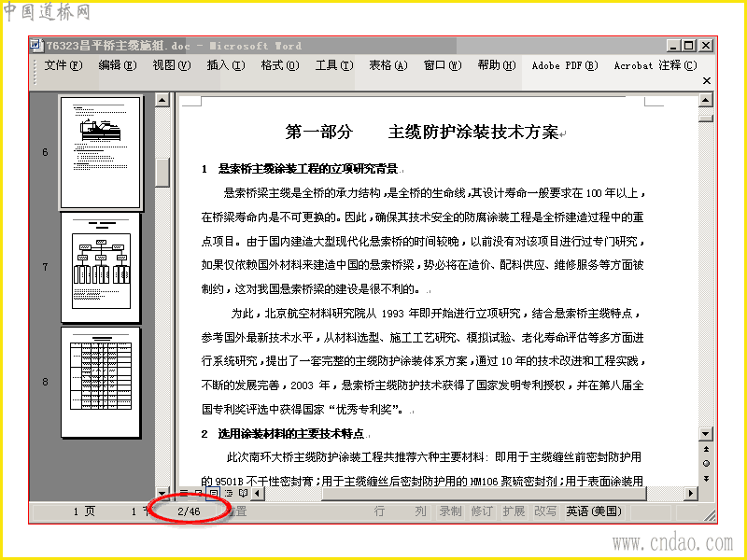Select the outline view icon
This screenshot has width=747, height=560.
point(229,493)
